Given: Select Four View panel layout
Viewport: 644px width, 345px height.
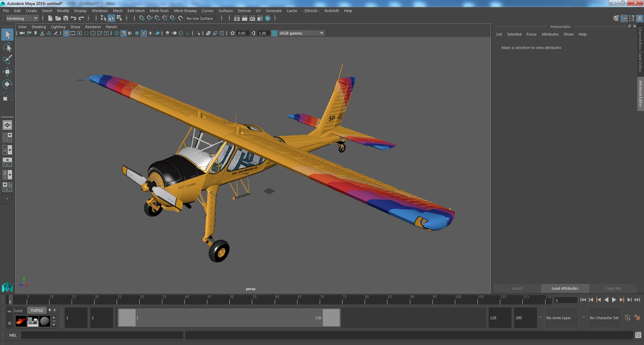Looking at the screenshot, I should 7,137.
